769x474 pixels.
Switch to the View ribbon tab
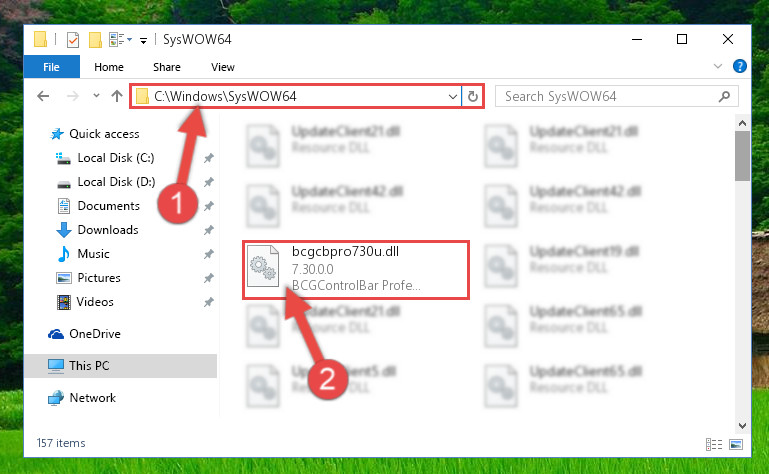(223, 67)
